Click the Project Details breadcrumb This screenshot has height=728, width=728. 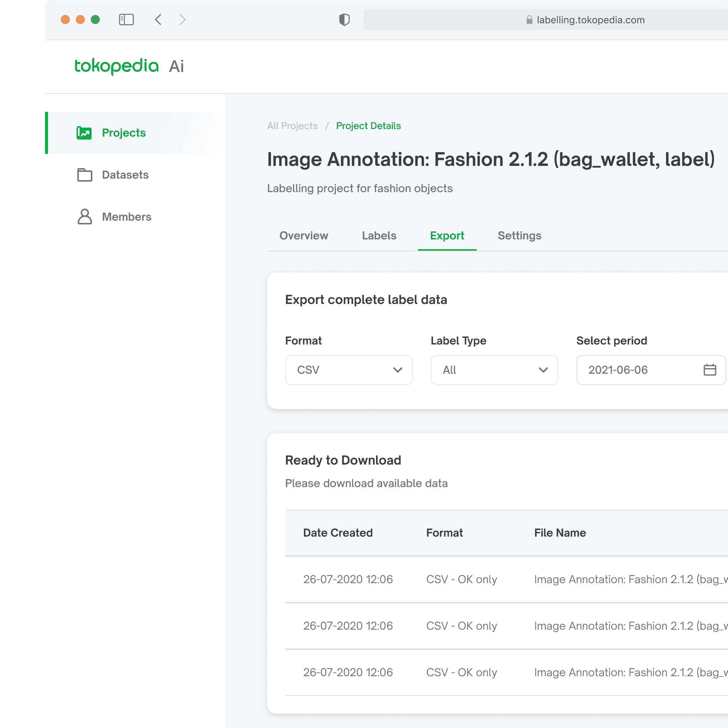click(x=369, y=125)
